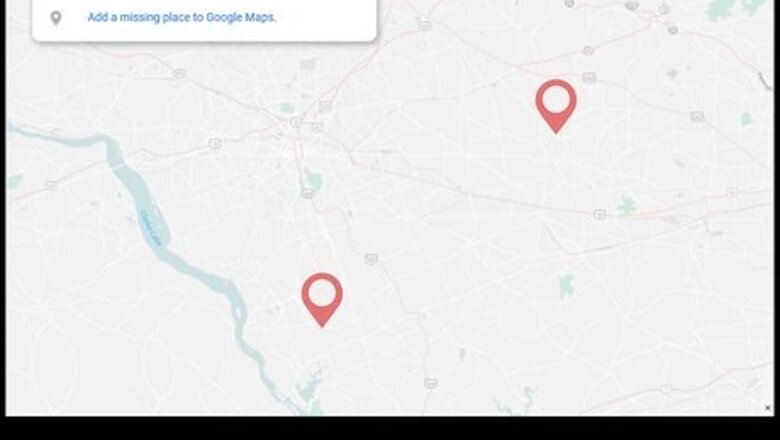Click the small x icon in the map corner
The width and height of the screenshot is (780, 440).
point(767,408)
